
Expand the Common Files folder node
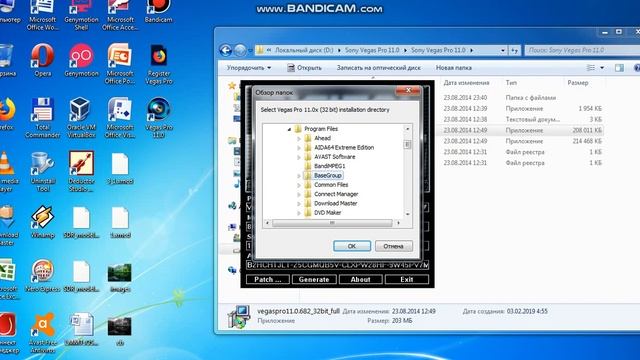point(299,185)
